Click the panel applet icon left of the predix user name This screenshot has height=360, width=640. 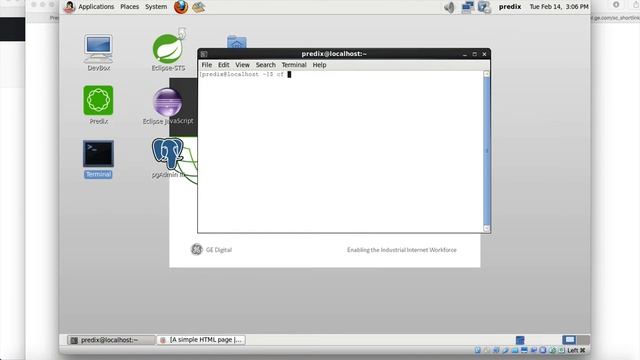coord(484,7)
